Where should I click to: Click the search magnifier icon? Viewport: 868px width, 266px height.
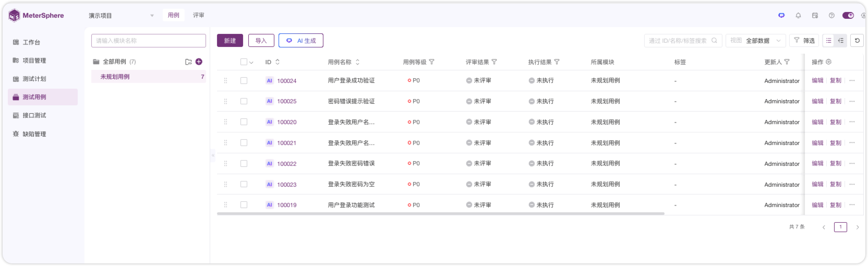pyautogui.click(x=715, y=41)
